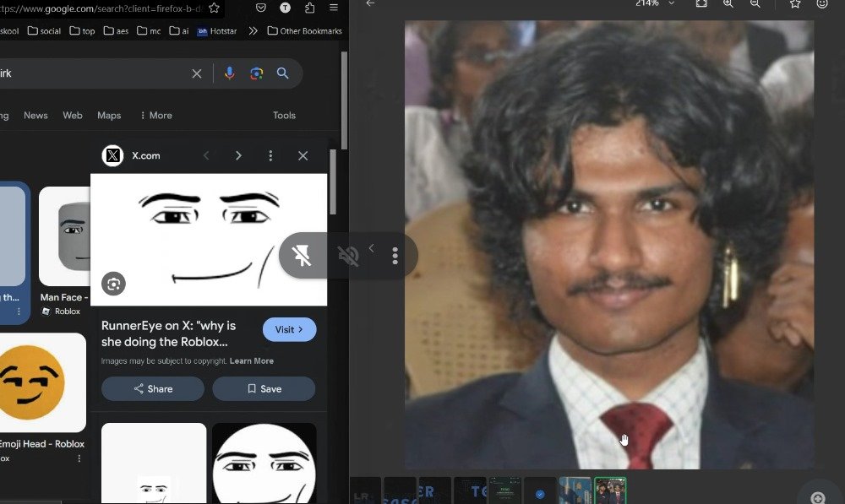845x504 pixels.
Task: Click the Save button
Action: pyautogui.click(x=264, y=389)
